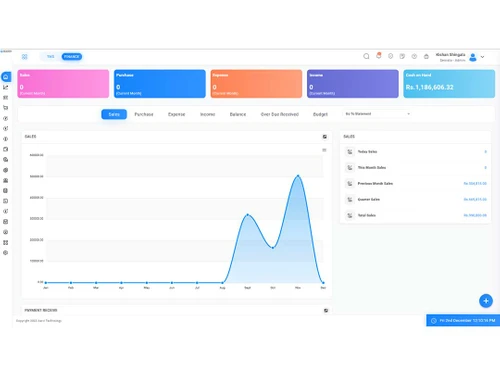Select the Balance tab

pyautogui.click(x=238, y=114)
